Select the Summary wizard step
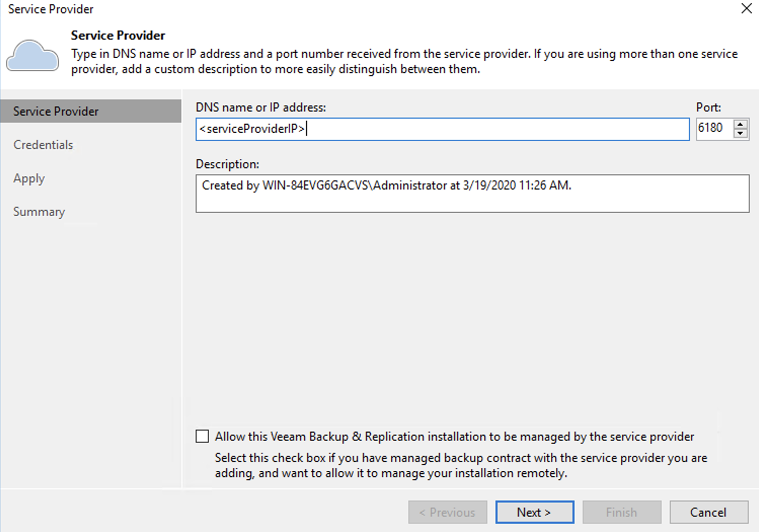Viewport: 759px width, 532px height. (x=39, y=212)
